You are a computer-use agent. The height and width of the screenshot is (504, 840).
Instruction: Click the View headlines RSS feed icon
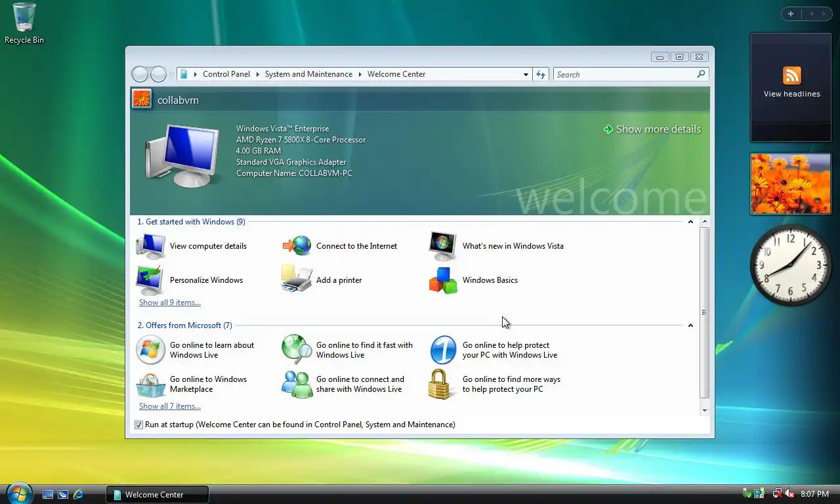point(792,75)
